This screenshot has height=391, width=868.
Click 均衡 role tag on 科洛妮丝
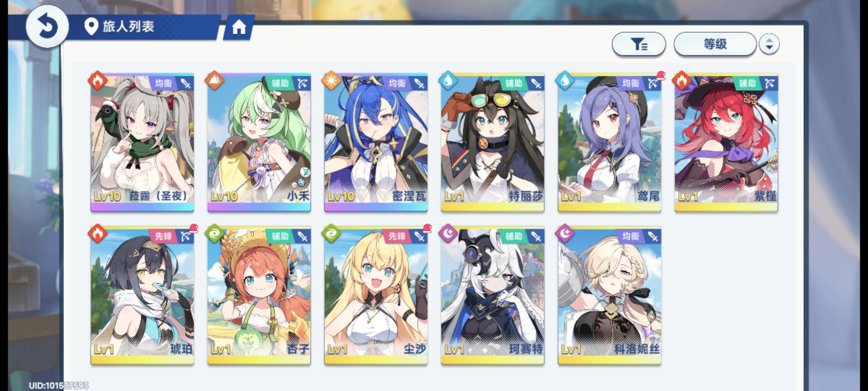point(631,236)
